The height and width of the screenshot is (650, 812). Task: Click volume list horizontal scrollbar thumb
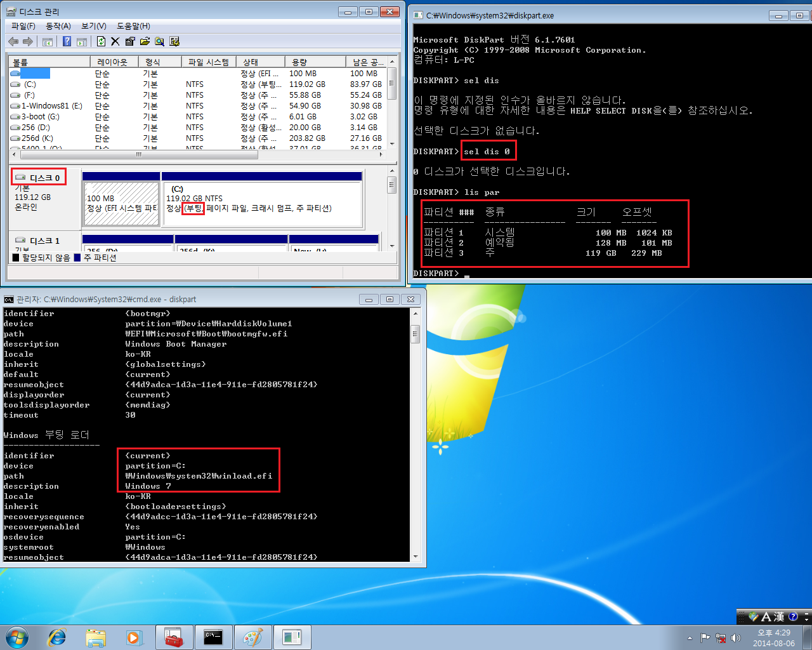138,154
